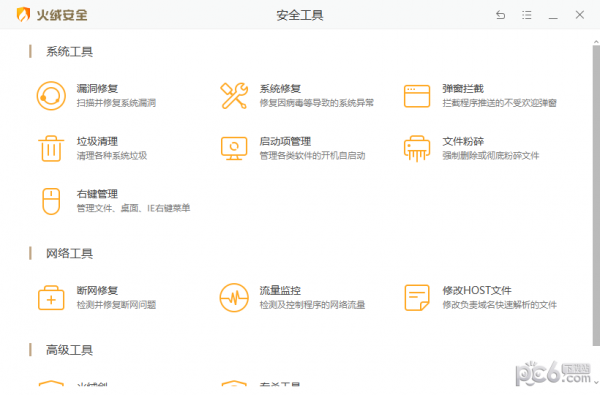600x395 pixels.
Task: Open the 漏洞修复 vulnerability repair icon
Action: click(x=51, y=96)
